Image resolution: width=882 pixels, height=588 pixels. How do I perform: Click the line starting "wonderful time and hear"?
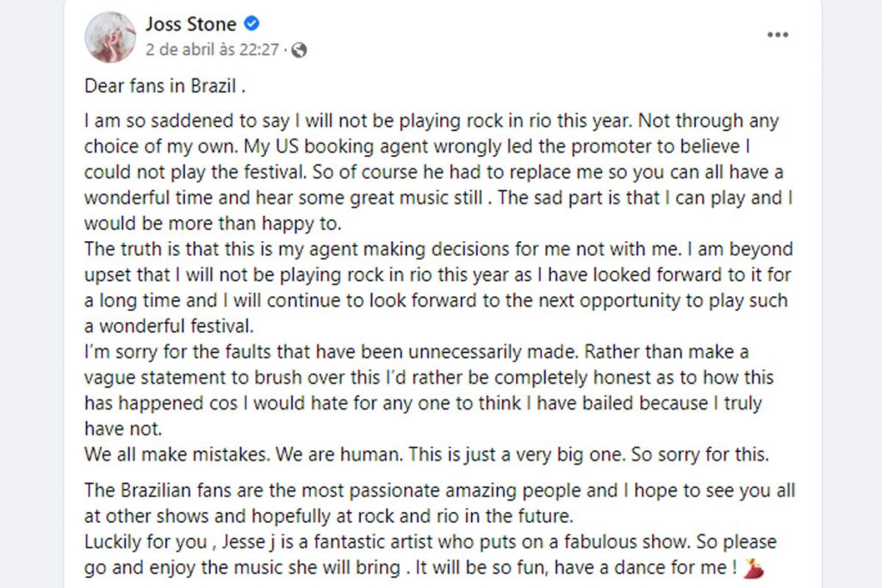click(438, 197)
